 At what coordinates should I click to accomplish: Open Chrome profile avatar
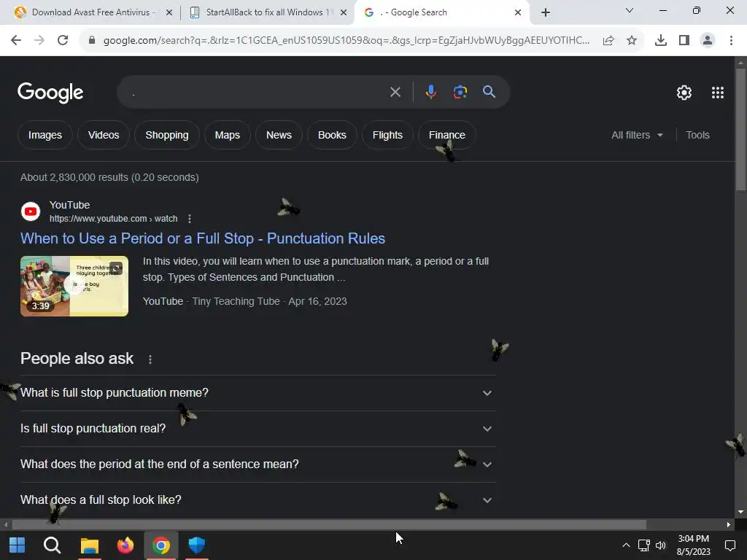[708, 41]
